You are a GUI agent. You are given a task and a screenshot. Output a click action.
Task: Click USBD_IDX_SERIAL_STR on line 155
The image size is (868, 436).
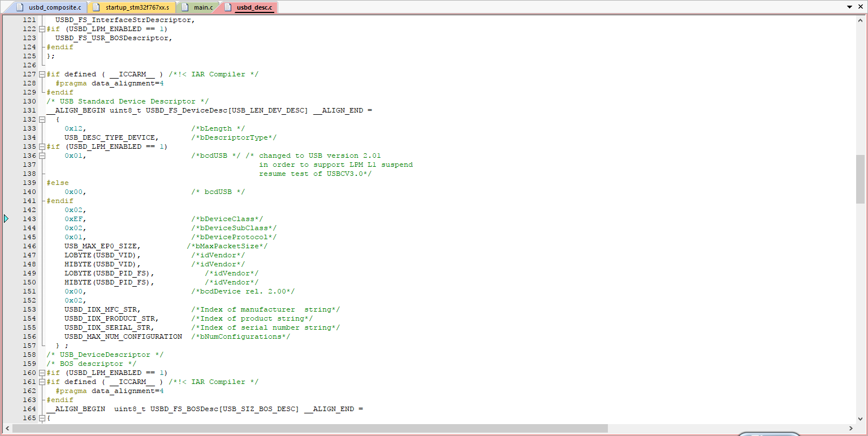click(107, 327)
